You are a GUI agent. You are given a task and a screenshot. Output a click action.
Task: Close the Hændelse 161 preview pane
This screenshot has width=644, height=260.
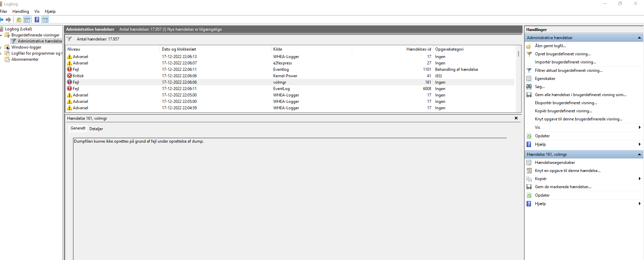coord(516,118)
